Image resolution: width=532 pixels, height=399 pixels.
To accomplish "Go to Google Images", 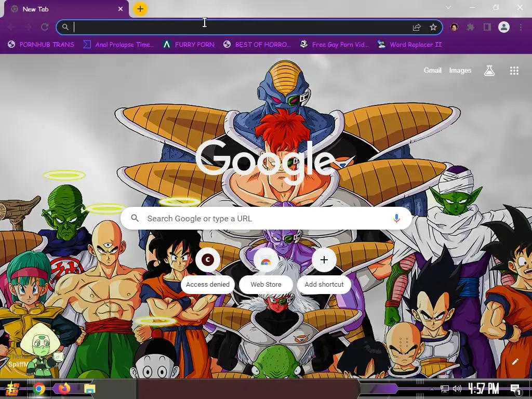I will point(460,70).
